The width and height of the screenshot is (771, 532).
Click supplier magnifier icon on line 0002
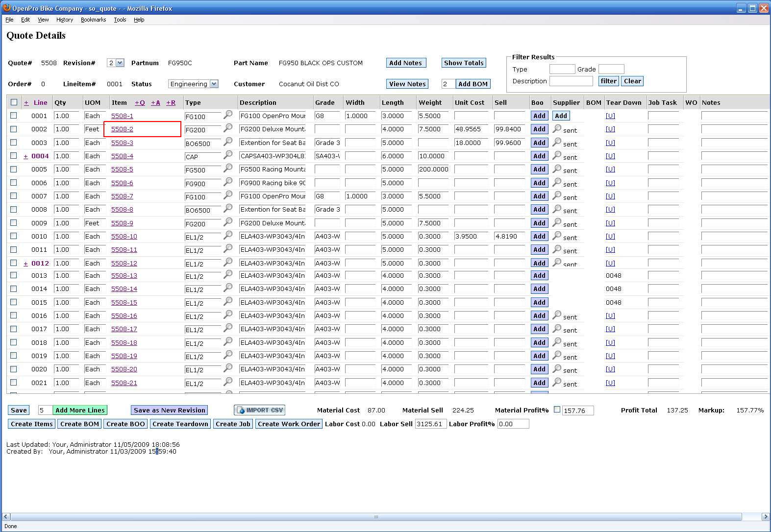(557, 128)
